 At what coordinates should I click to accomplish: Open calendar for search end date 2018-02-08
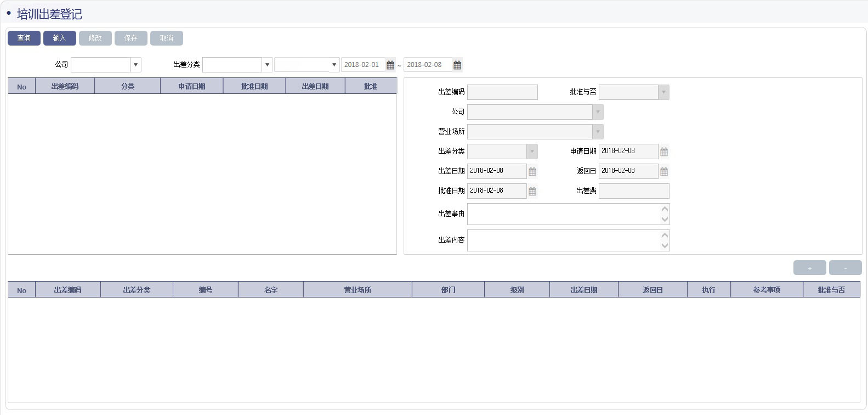[457, 65]
